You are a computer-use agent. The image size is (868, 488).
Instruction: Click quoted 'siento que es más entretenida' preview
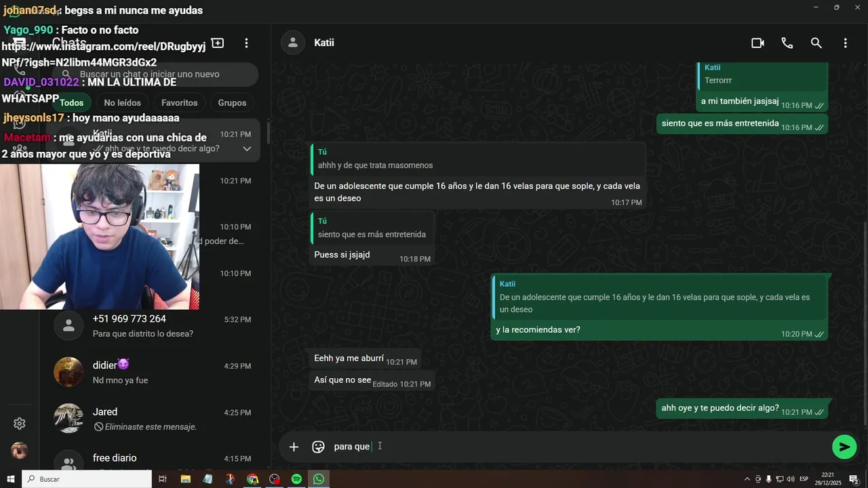pyautogui.click(x=372, y=228)
